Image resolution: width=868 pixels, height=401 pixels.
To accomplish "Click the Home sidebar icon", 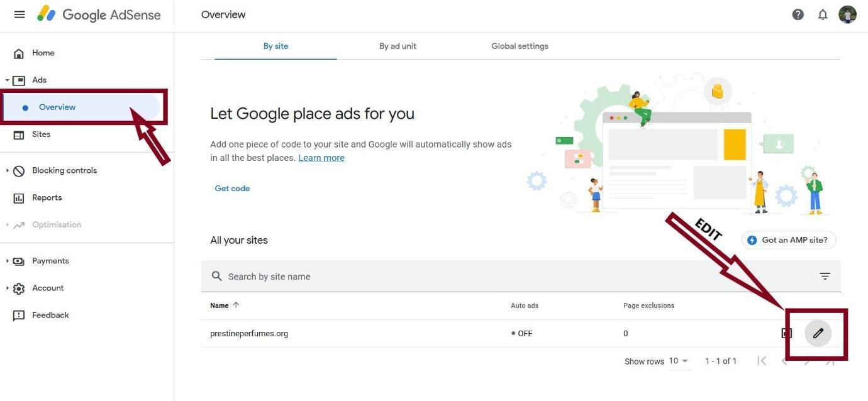I will [19, 53].
